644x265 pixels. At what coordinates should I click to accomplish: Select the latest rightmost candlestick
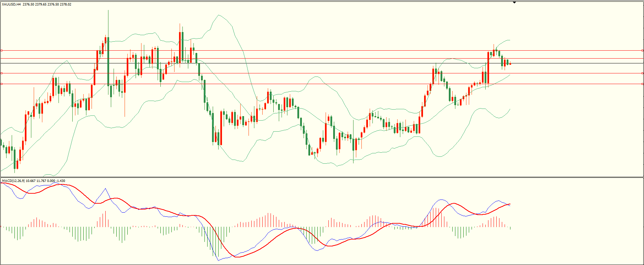(510, 63)
